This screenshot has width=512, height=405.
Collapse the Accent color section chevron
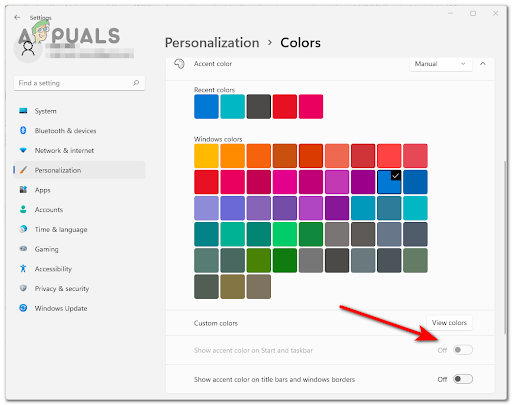483,64
